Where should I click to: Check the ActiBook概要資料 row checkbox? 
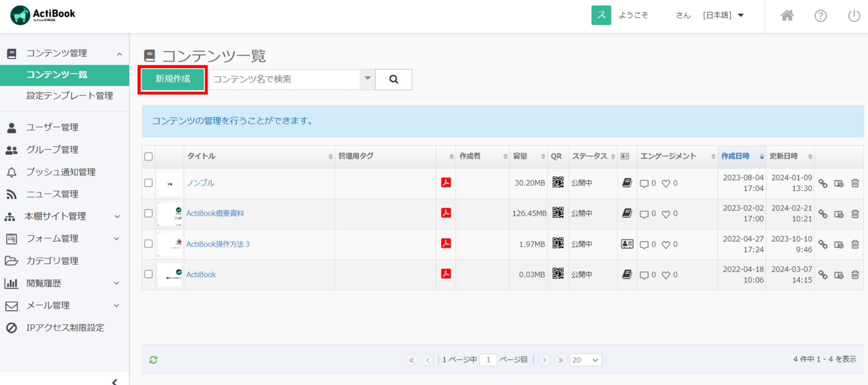point(148,213)
